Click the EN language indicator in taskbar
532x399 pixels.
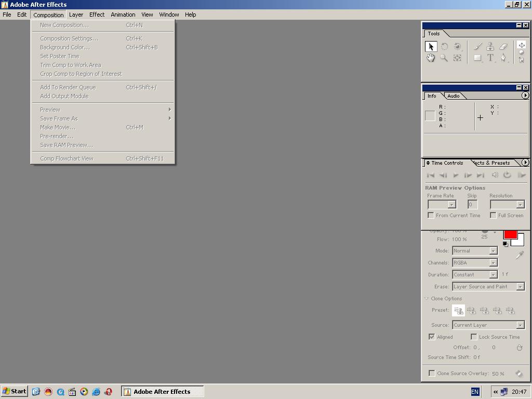pos(475,392)
